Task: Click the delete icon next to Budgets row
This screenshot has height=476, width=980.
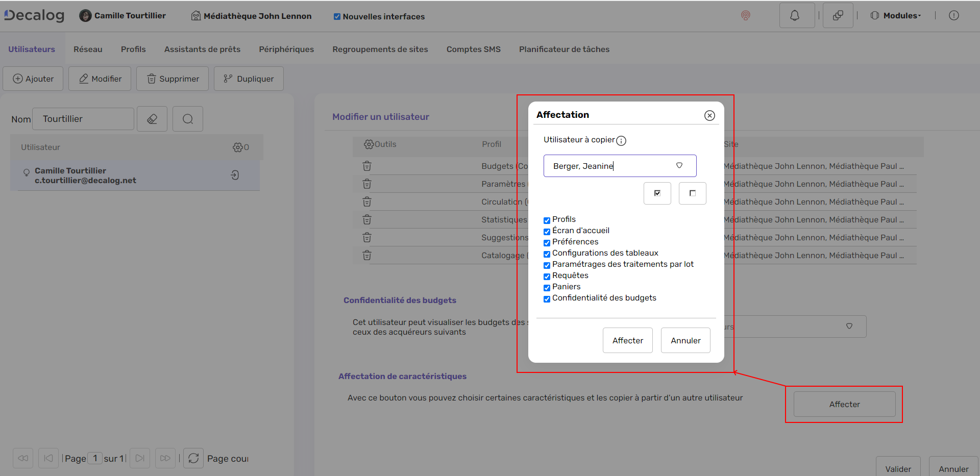Action: (x=367, y=166)
